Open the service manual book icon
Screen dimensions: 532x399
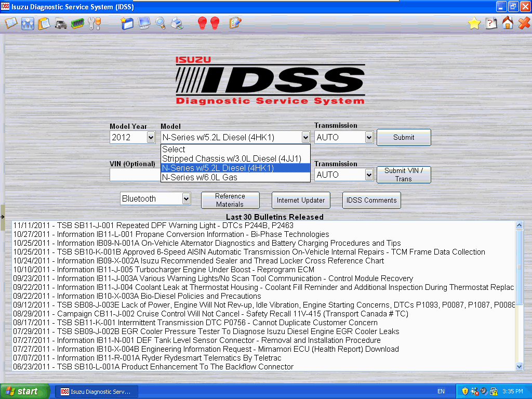(x=11, y=23)
